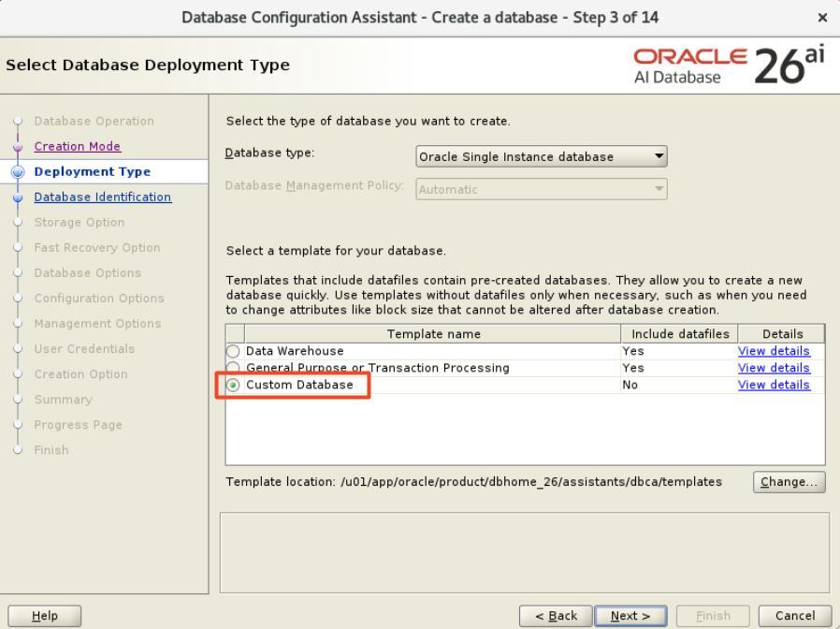Open Help for this step
Viewport: 840px width, 629px height.
point(44,616)
